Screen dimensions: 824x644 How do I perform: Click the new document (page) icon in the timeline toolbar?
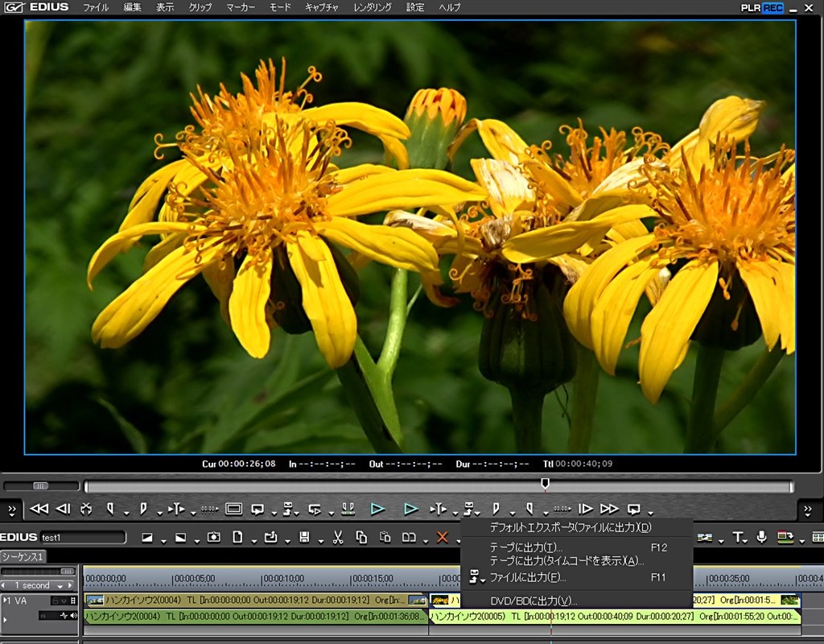(x=237, y=537)
